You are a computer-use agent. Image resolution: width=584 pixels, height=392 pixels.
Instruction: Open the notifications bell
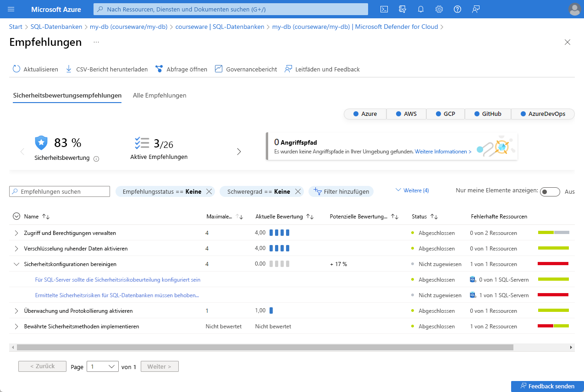pos(421,9)
